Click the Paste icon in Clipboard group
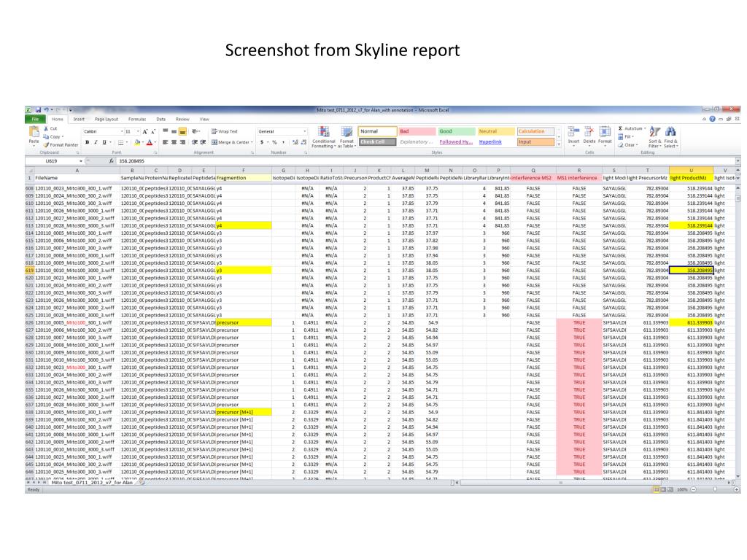 point(34,131)
